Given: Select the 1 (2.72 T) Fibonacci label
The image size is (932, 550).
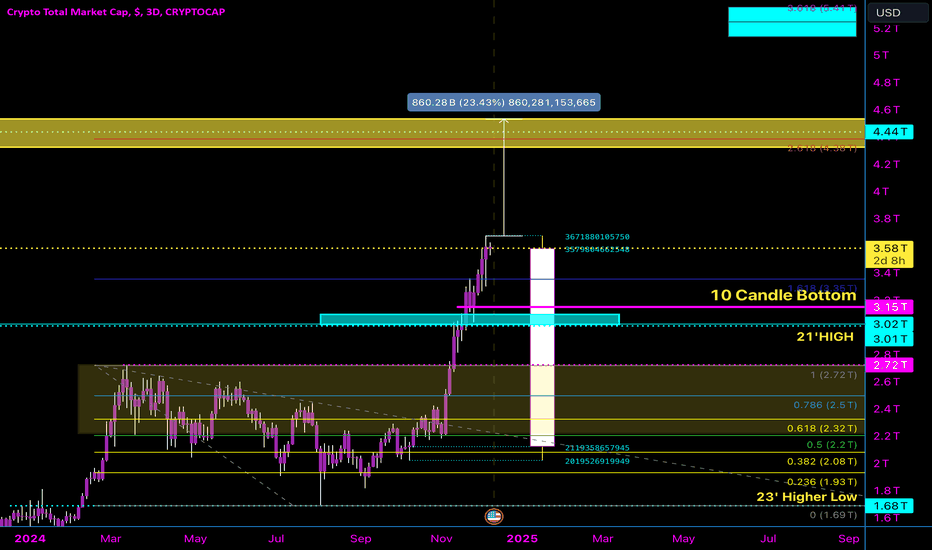Looking at the screenshot, I should click(833, 375).
